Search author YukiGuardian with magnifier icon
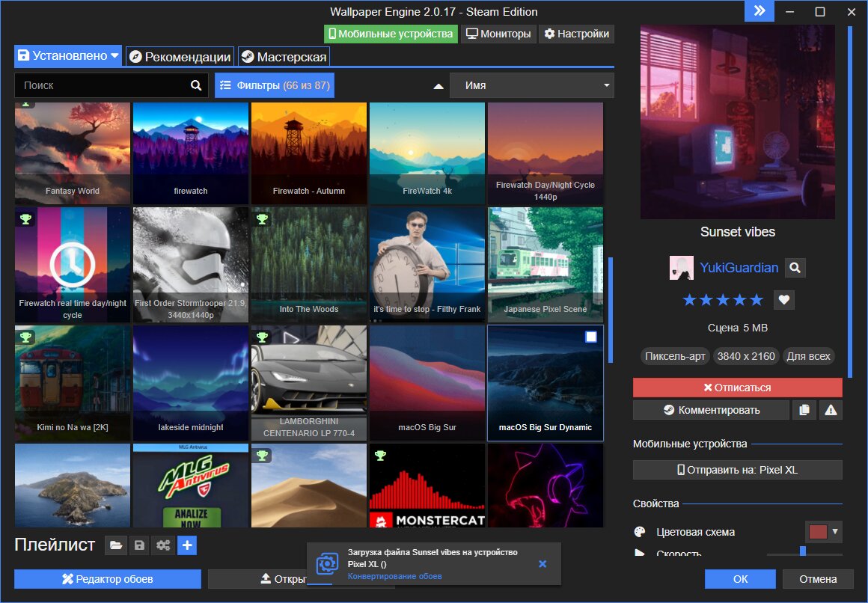 (795, 268)
